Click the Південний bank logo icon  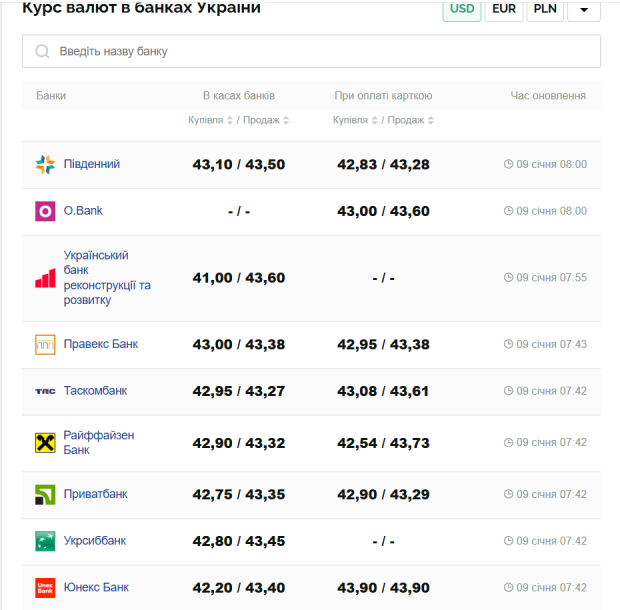(x=45, y=164)
